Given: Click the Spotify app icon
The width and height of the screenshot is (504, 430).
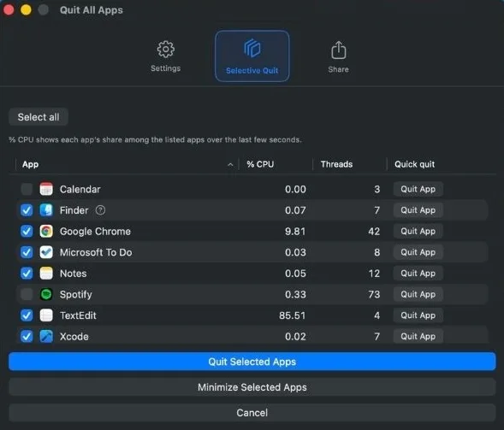Looking at the screenshot, I should tap(46, 294).
